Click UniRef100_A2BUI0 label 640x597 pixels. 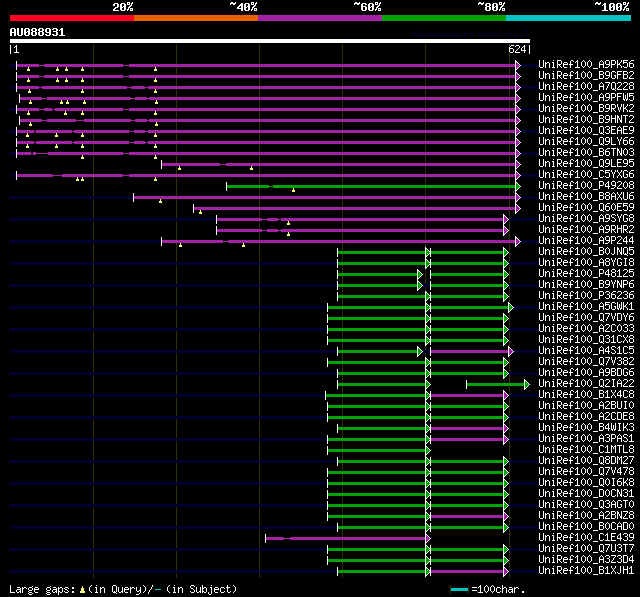tap(586, 406)
